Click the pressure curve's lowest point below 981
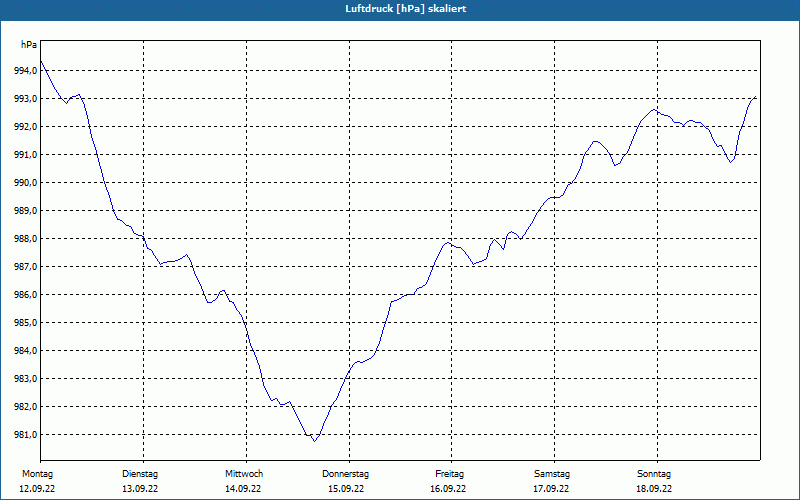 click(315, 441)
